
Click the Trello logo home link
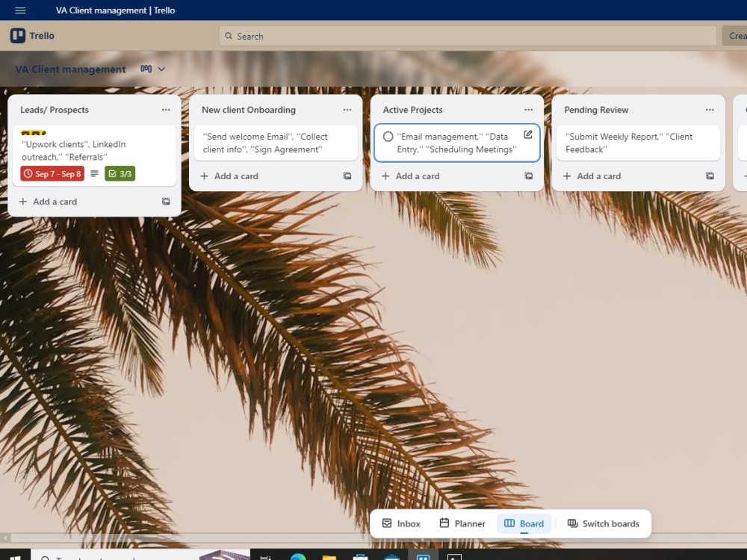tap(32, 36)
